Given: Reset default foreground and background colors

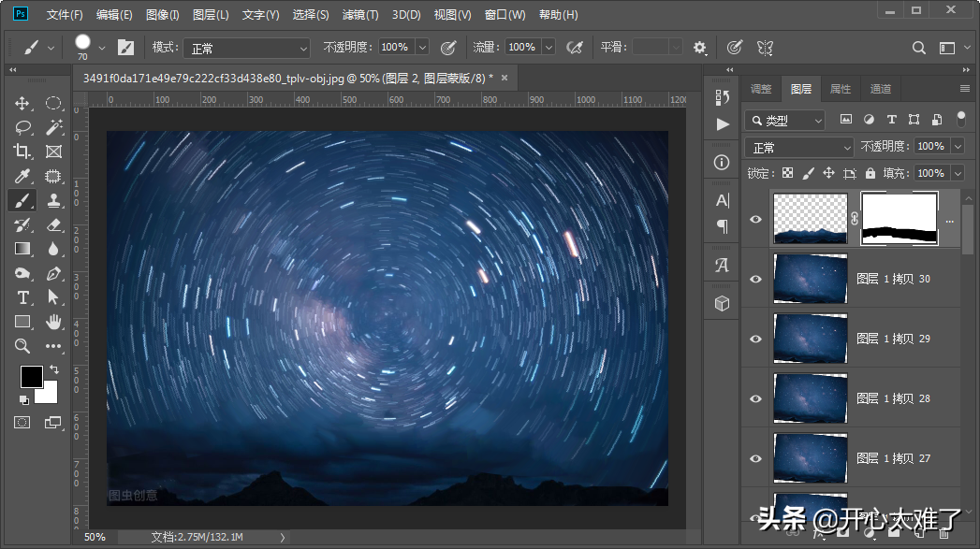Looking at the screenshot, I should pyautogui.click(x=23, y=399).
